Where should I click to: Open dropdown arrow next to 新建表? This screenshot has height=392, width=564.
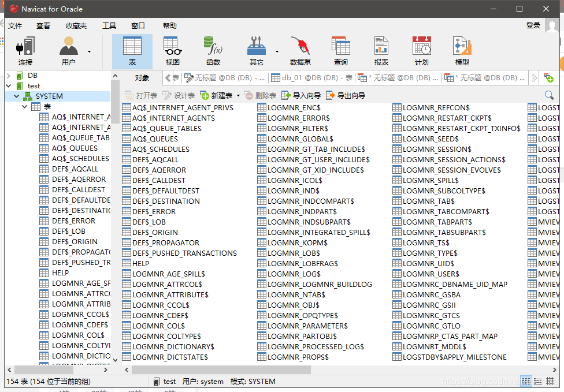point(238,96)
